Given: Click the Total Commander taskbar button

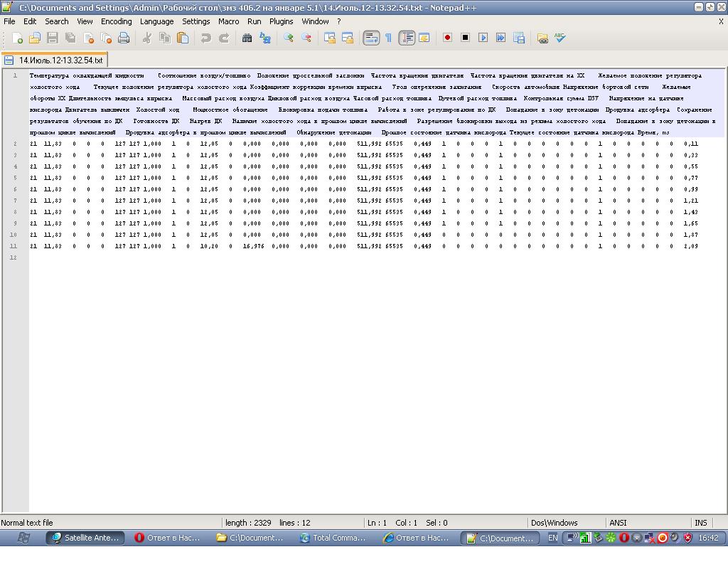Looking at the screenshot, I should click(333, 538).
